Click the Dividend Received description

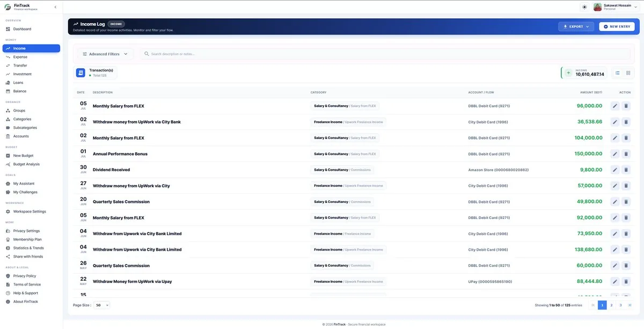111,170
